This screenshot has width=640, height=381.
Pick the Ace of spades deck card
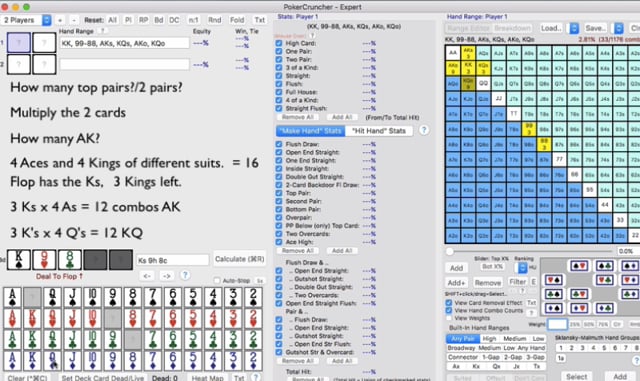(12, 297)
